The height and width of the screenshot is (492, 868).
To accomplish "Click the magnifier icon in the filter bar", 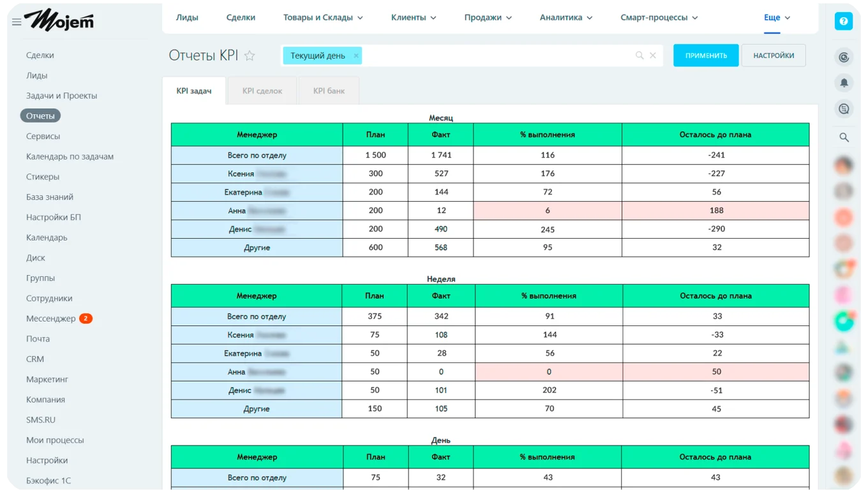I will pyautogui.click(x=639, y=55).
